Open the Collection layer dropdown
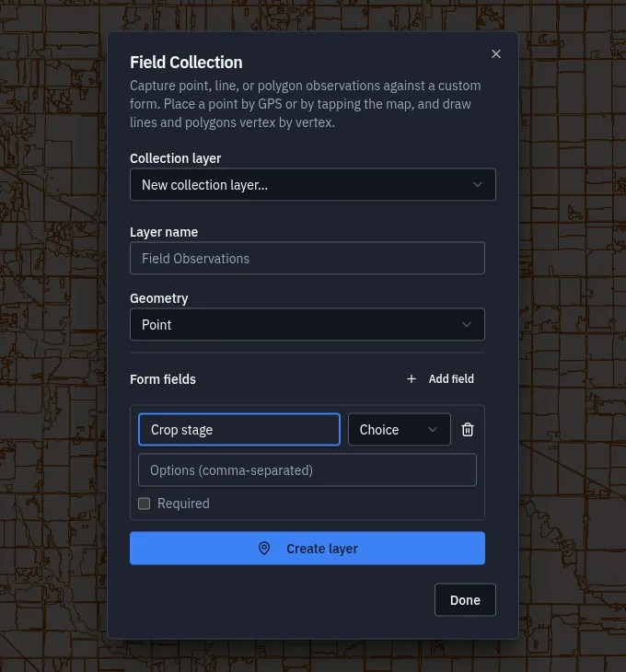The width and height of the screenshot is (626, 672). (x=313, y=185)
